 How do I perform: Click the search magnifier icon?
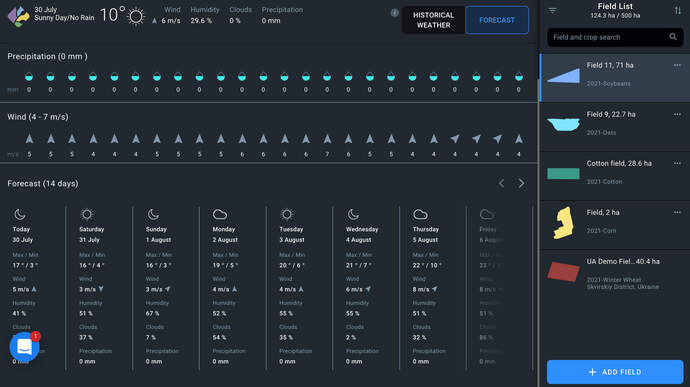point(673,37)
